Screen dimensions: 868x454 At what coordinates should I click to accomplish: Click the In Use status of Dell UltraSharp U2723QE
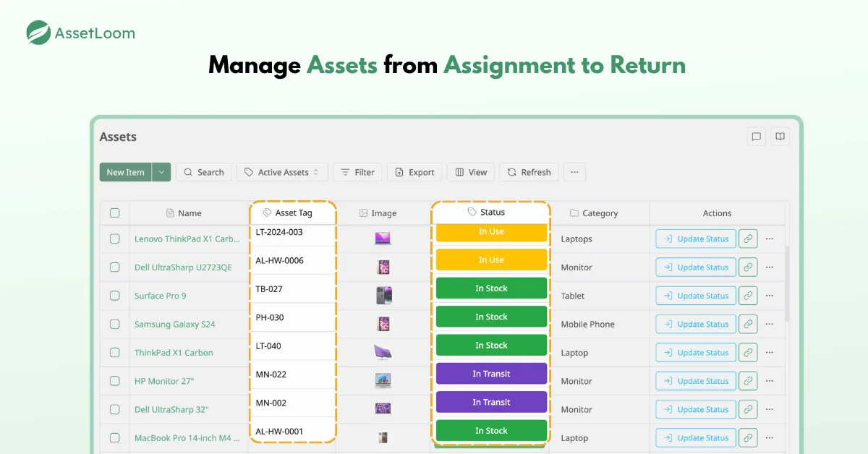pos(491,260)
